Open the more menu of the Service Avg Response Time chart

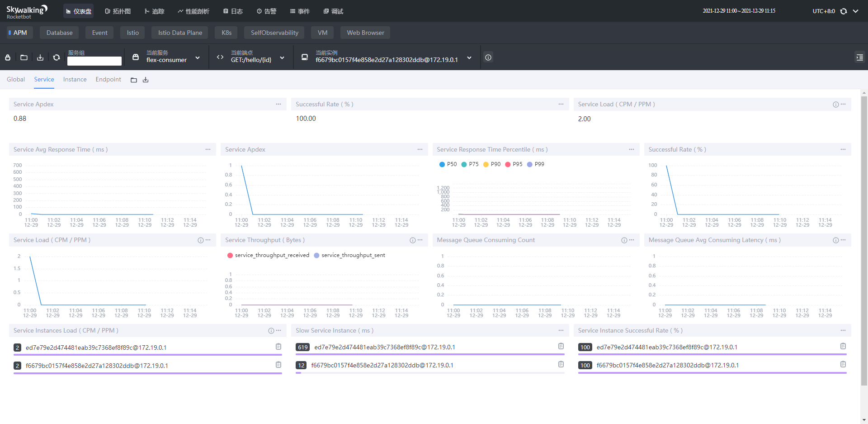208,149
